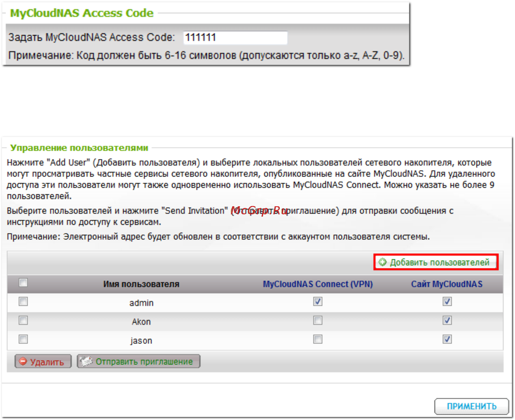Click the Отправить приглашение button
Viewport: 515px width, 420px height.
pyautogui.click(x=138, y=361)
